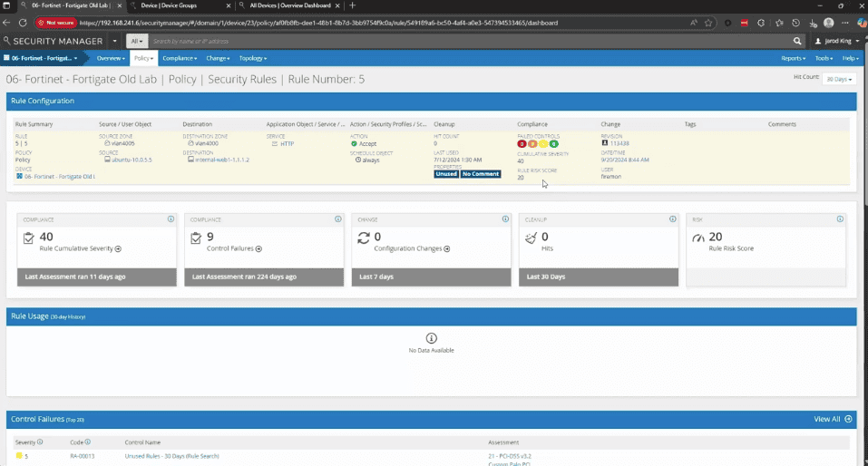This screenshot has height=466, width=868.
Task: Go back using the browser back arrow
Action: [x=6, y=23]
